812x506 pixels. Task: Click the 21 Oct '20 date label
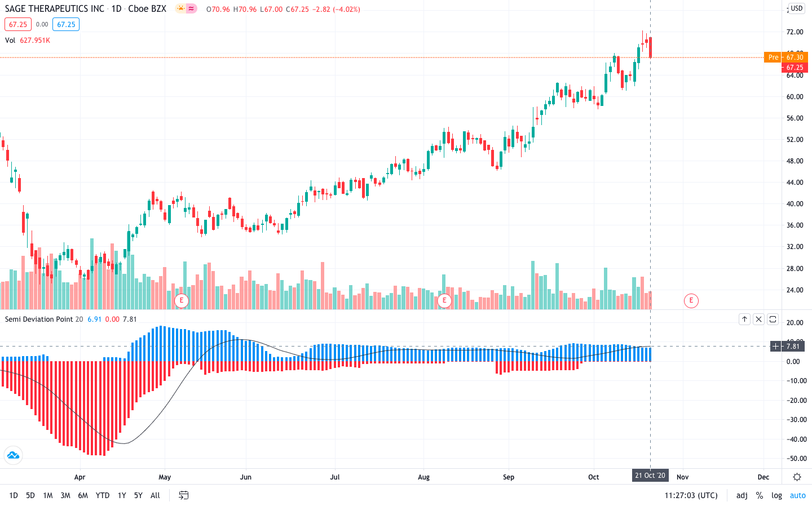(x=650, y=476)
